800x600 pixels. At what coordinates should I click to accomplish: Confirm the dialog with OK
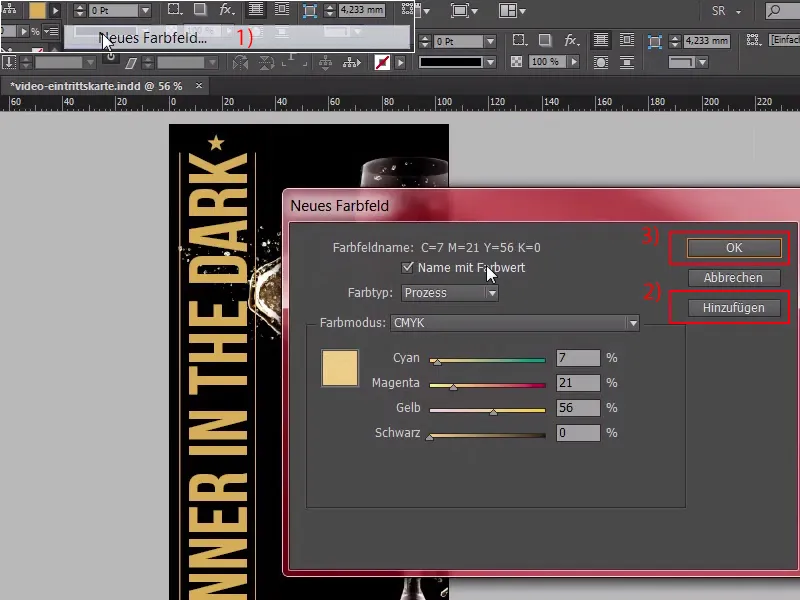(x=734, y=247)
